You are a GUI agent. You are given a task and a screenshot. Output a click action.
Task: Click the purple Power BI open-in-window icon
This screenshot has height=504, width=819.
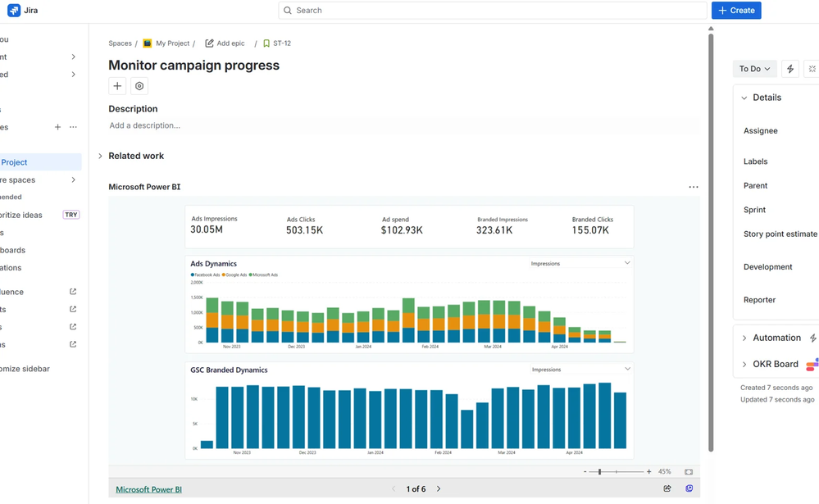(x=689, y=488)
